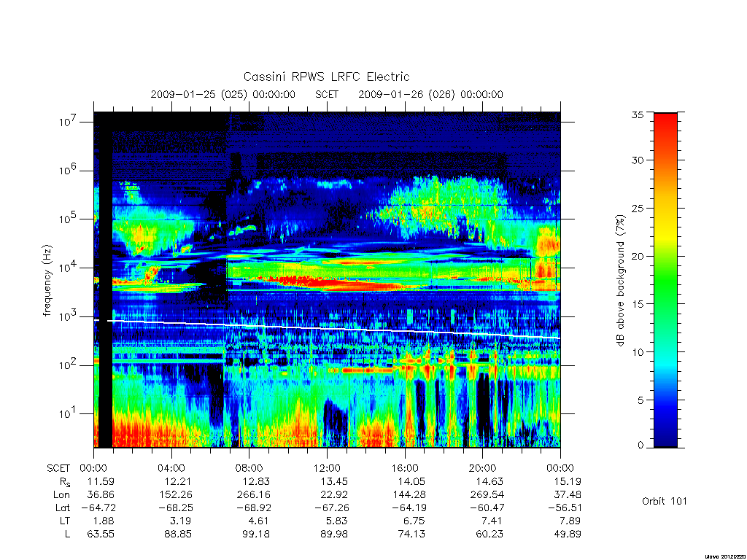The width and height of the screenshot is (747, 560).
Task: Click the LT value '6.75'
Action: pos(414,521)
